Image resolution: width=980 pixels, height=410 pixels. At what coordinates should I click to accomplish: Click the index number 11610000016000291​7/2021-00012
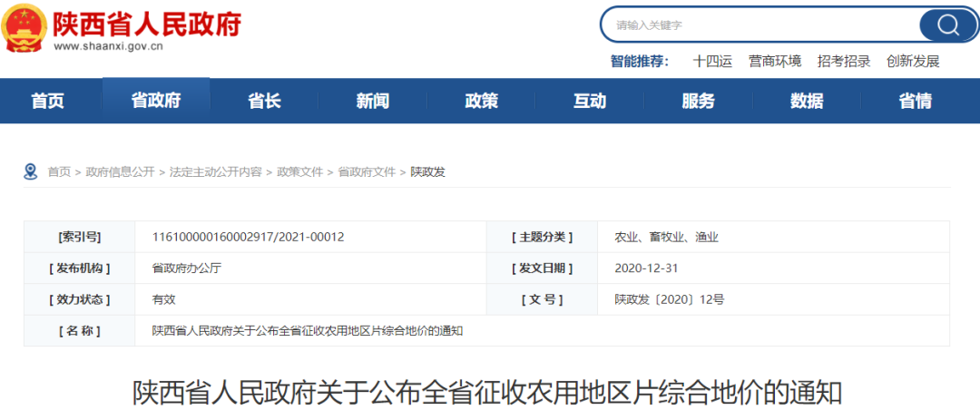pos(248,237)
